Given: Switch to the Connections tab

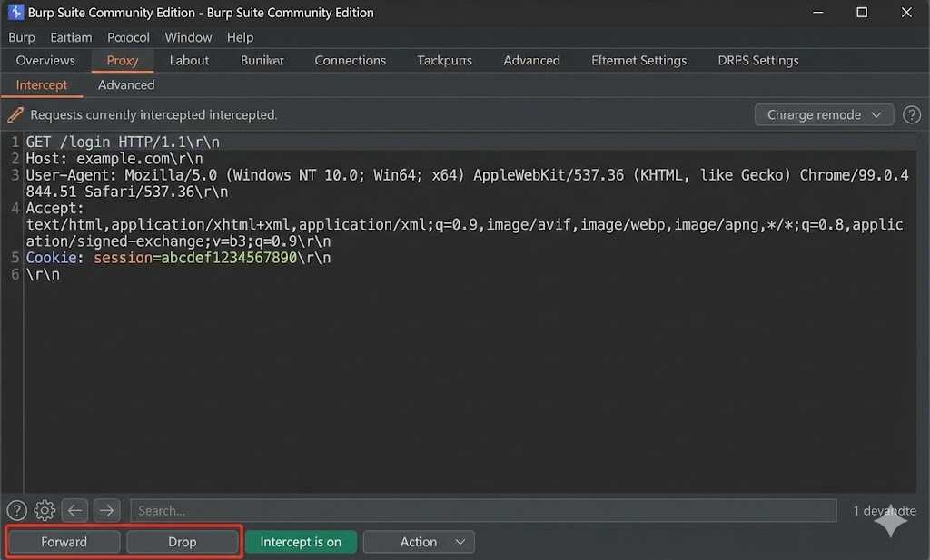Looking at the screenshot, I should click(x=350, y=61).
